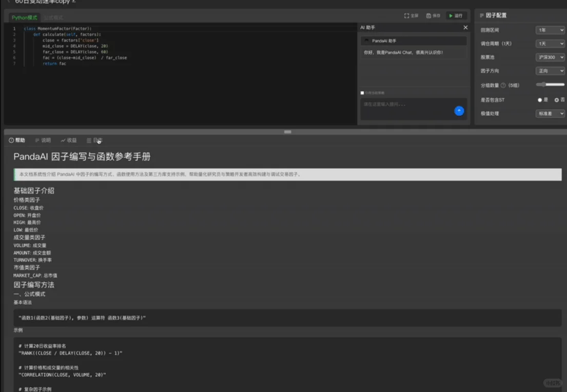Click code line 'class MomentumFactor(Factor):'
The width and height of the screenshot is (567, 392).
click(58, 29)
